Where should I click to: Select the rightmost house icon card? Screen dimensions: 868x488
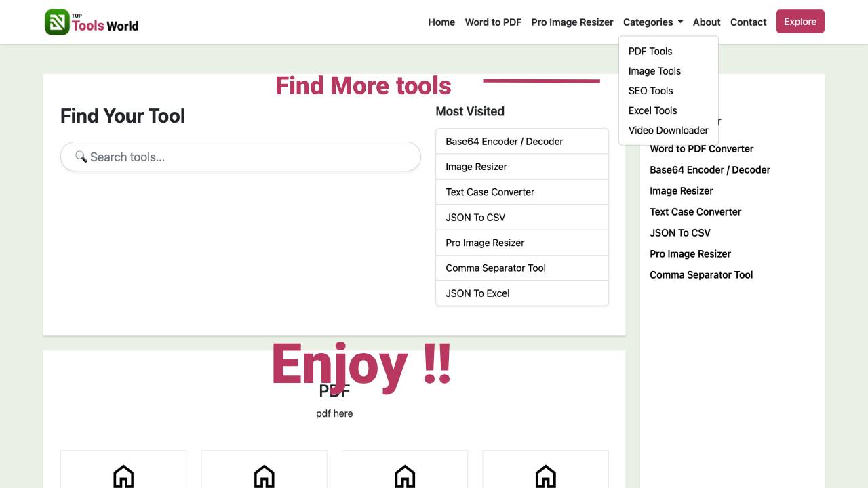coord(545,475)
